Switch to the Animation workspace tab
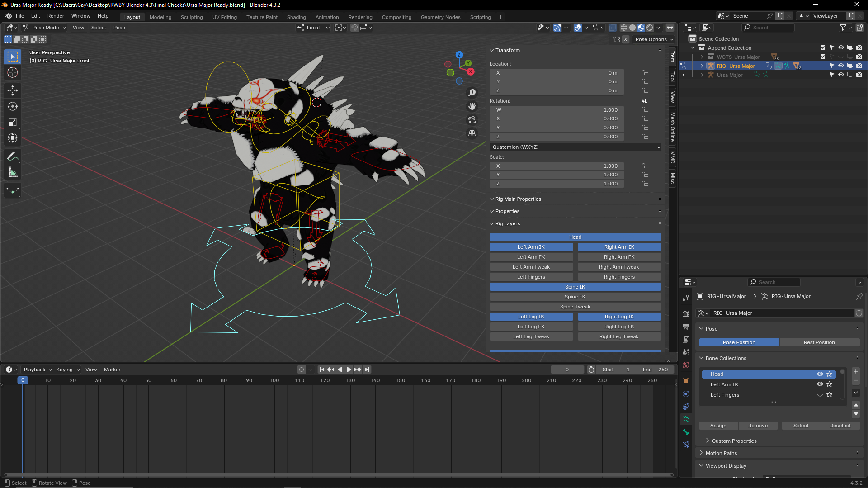Image resolution: width=868 pixels, height=488 pixels. (327, 17)
